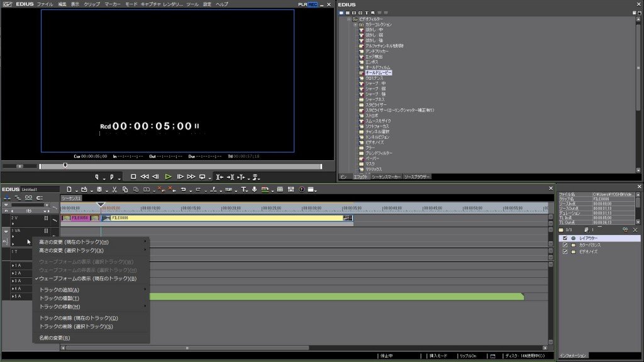Open voice-over with the microphone icon
The image size is (644, 362).
tap(254, 189)
